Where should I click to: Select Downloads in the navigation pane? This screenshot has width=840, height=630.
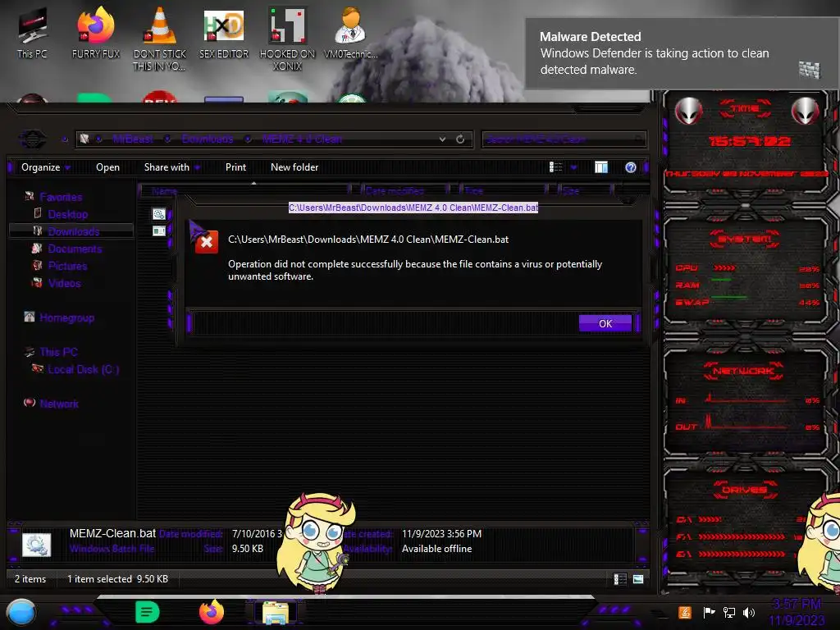coord(73,231)
